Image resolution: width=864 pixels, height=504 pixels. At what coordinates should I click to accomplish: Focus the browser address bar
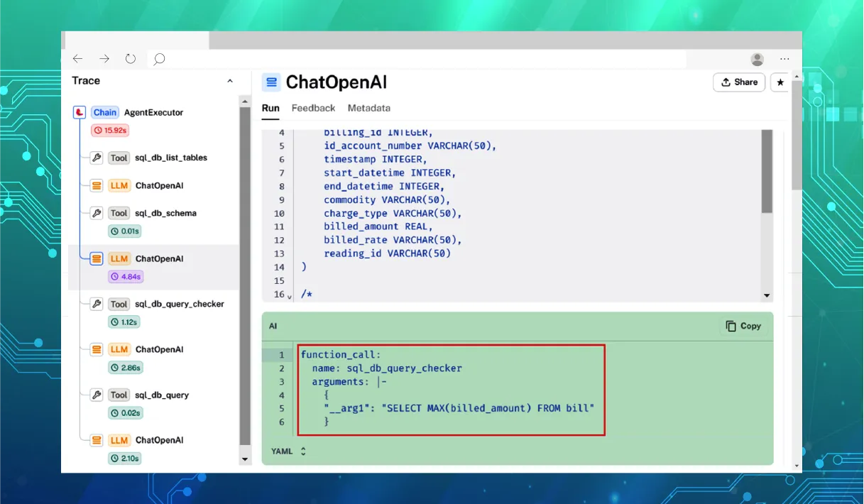coord(416,60)
